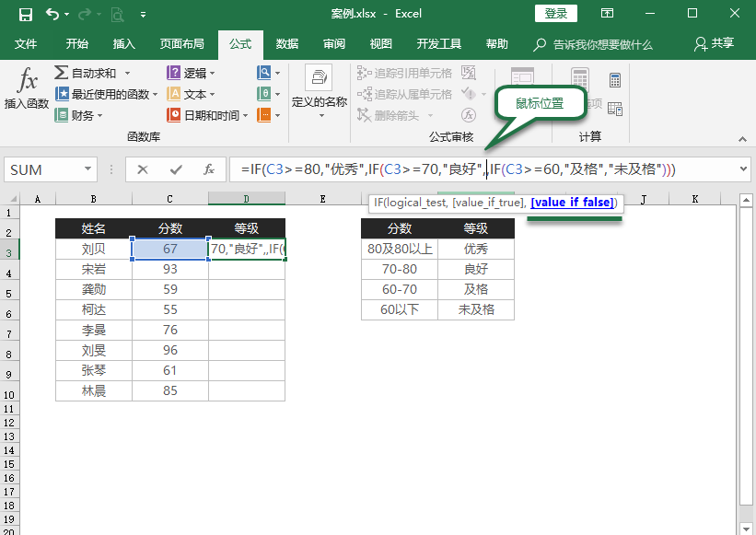This screenshot has height=535, width=756.
Task: Click the show formulas icon
Action: coord(468,73)
